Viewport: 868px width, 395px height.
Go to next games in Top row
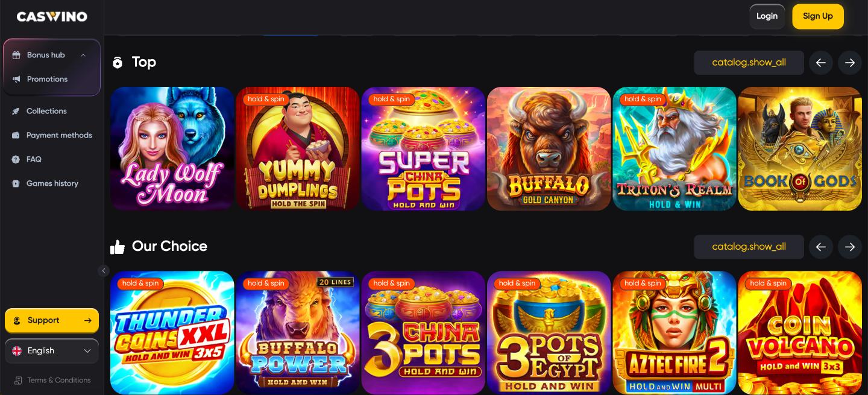pos(850,63)
